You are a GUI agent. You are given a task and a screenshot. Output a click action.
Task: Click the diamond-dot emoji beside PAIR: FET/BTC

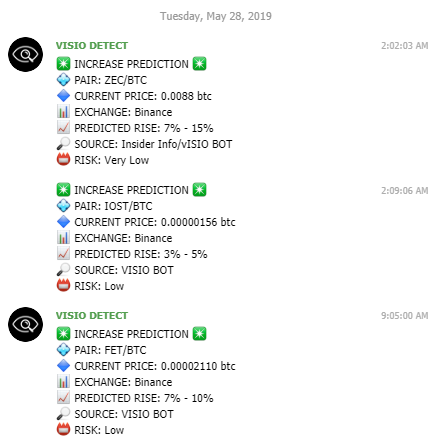63,350
